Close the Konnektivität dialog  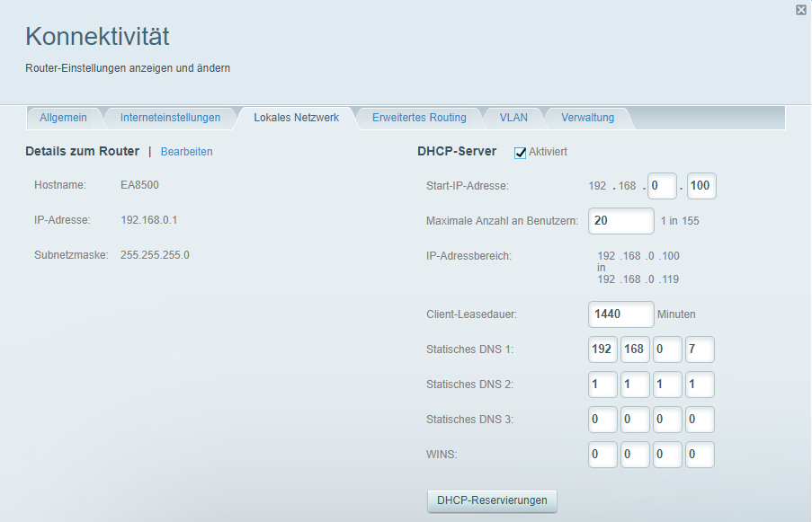pyautogui.click(x=801, y=10)
